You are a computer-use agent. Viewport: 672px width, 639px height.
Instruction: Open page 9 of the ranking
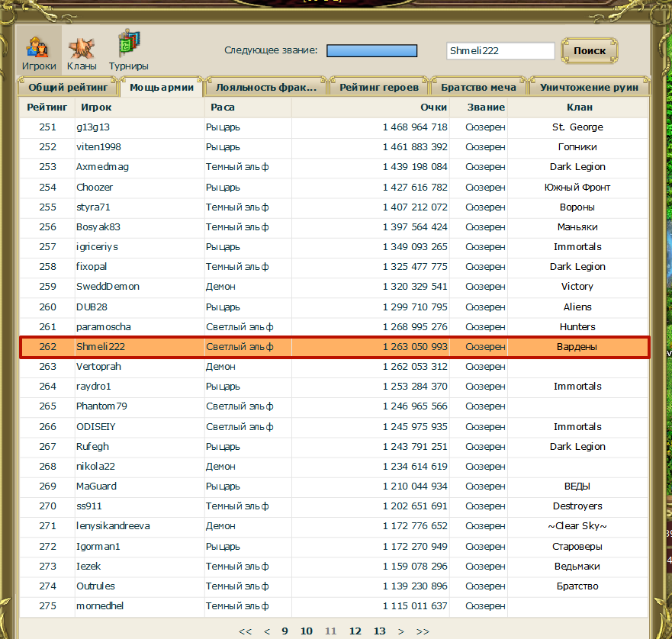pos(285,631)
